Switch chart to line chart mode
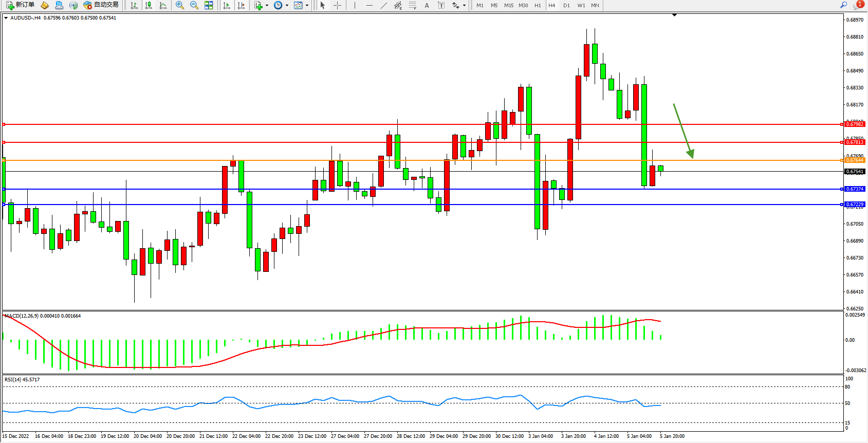The image size is (868, 443). [163, 5]
